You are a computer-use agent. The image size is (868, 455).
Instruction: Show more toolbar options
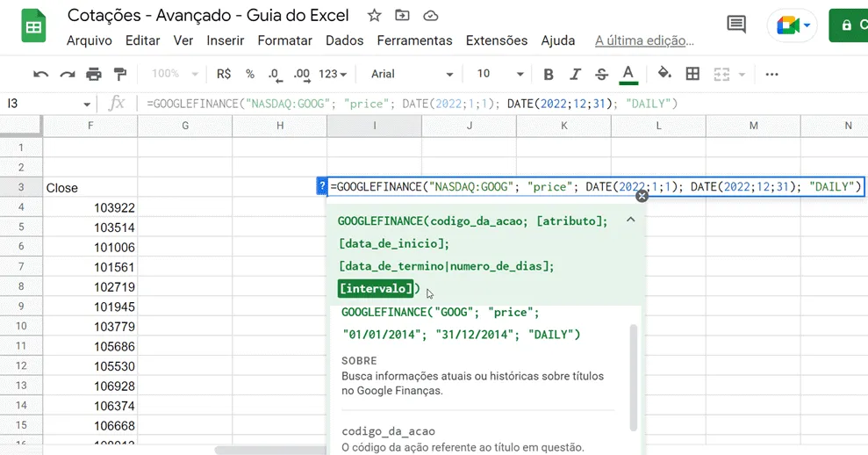pyautogui.click(x=771, y=75)
